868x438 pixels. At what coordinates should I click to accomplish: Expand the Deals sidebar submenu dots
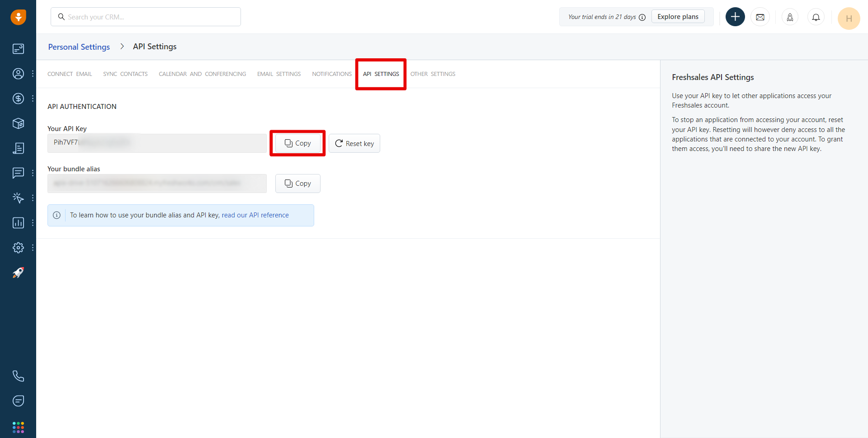coord(33,99)
